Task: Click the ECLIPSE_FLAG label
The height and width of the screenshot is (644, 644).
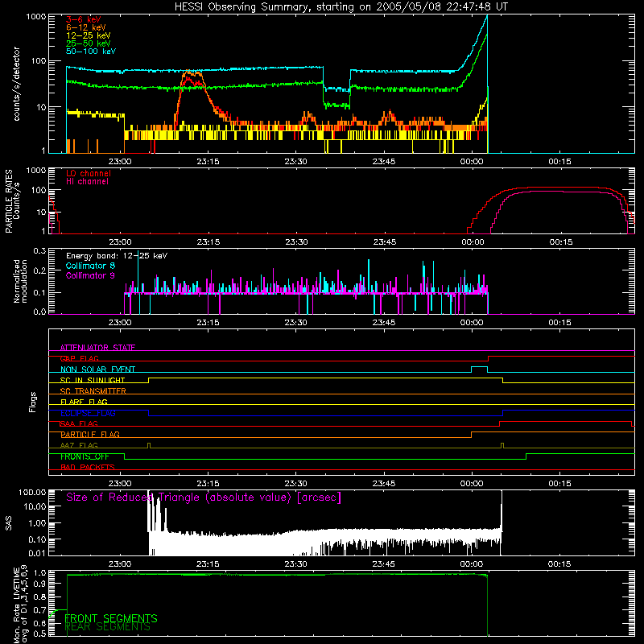Action: point(88,413)
